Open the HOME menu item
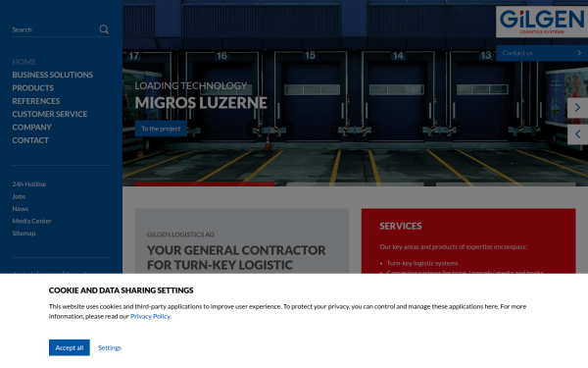 (x=24, y=62)
